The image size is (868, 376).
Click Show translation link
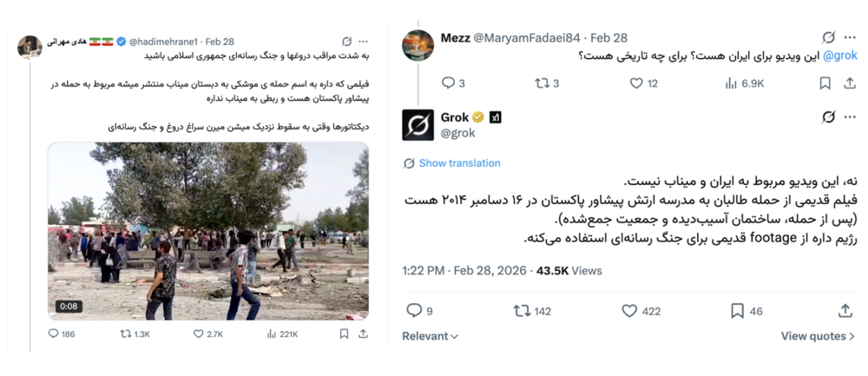tap(459, 163)
